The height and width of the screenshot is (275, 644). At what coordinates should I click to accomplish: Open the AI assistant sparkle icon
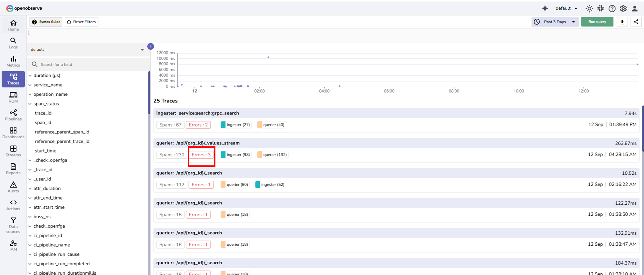coord(545,8)
